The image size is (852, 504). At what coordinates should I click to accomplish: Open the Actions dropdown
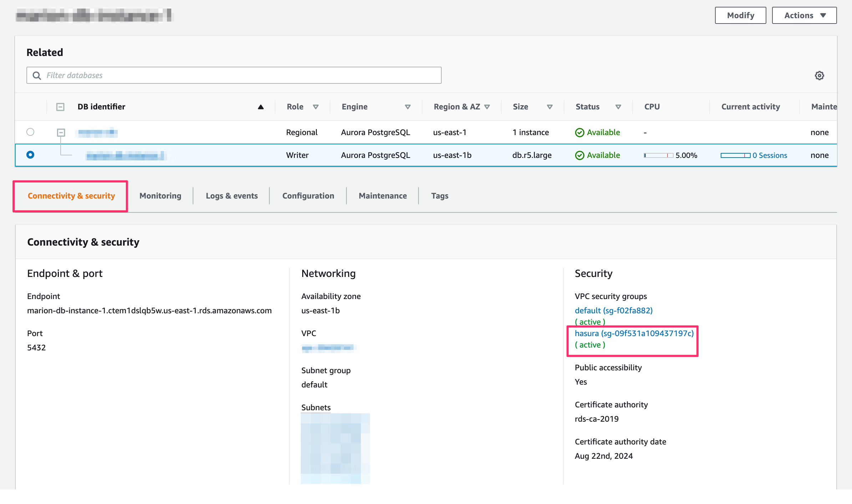pyautogui.click(x=804, y=15)
